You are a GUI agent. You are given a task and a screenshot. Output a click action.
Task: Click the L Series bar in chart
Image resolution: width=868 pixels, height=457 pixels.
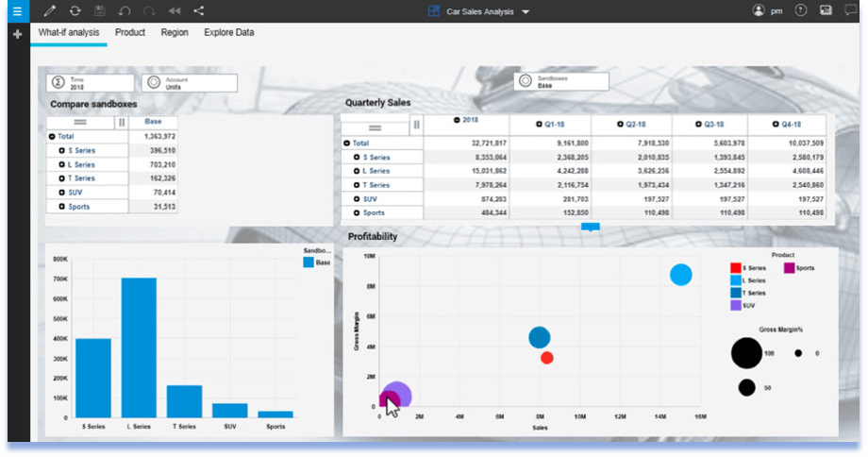(x=139, y=347)
